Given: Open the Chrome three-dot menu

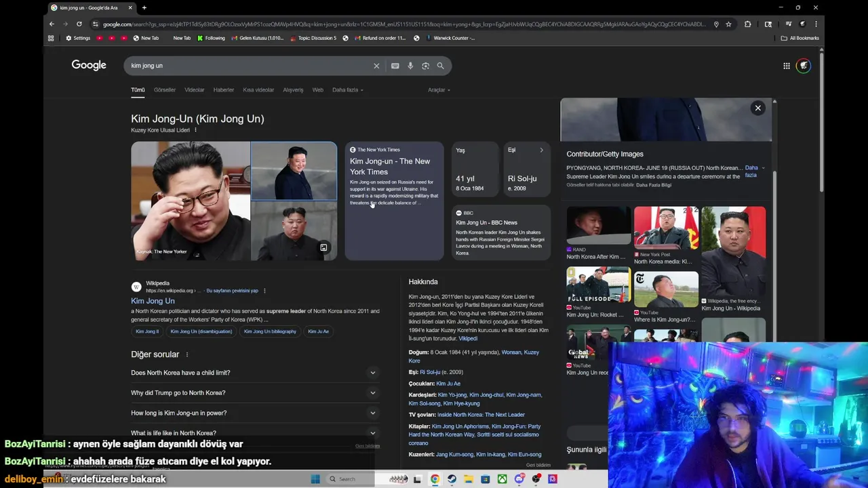Looking at the screenshot, I should 816,24.
